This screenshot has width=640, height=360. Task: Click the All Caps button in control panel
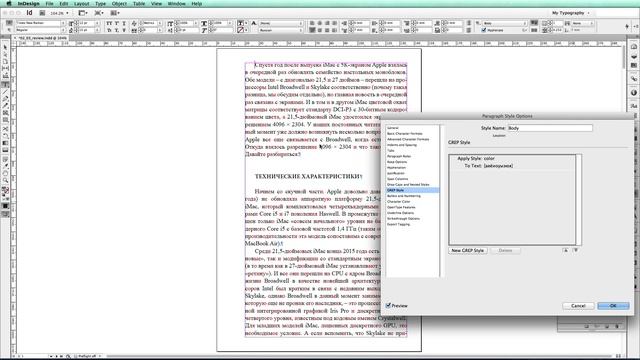109,23
